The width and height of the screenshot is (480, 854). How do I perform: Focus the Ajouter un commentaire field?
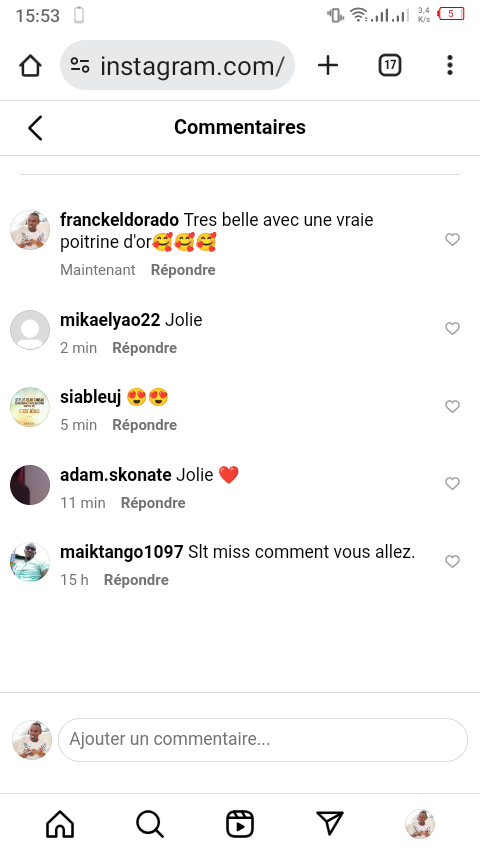263,740
